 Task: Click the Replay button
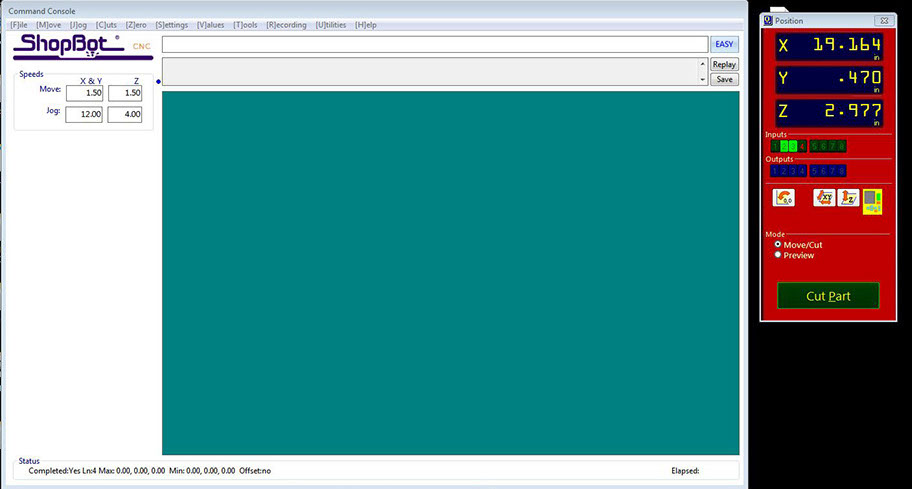click(x=724, y=65)
